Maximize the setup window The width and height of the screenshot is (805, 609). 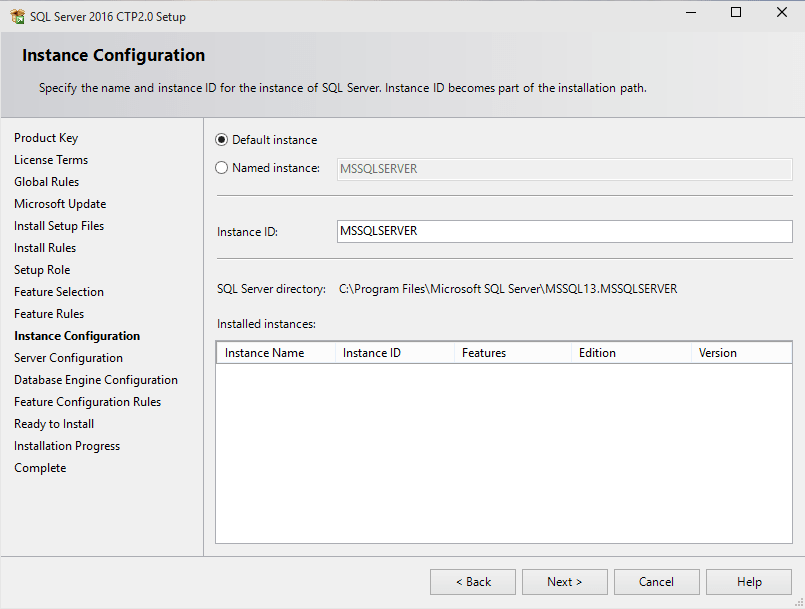[736, 12]
